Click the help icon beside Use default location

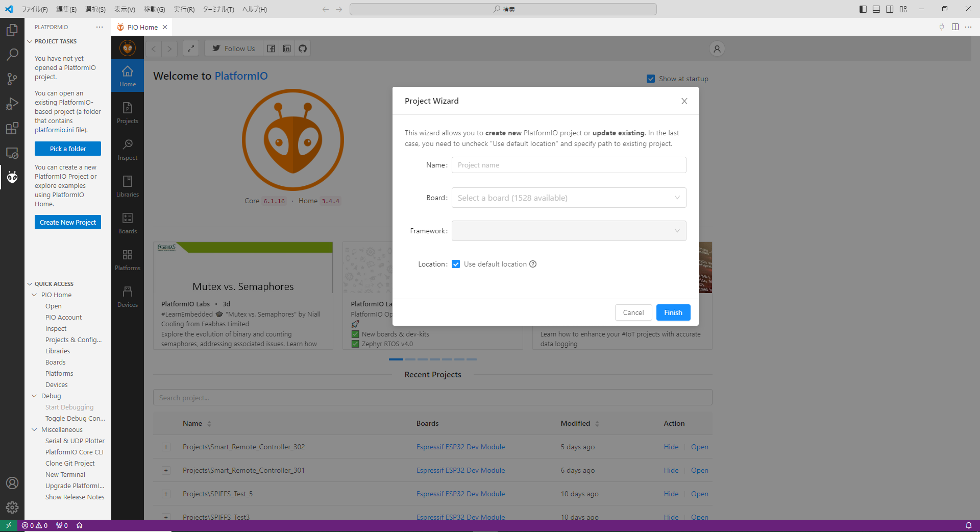coord(533,264)
